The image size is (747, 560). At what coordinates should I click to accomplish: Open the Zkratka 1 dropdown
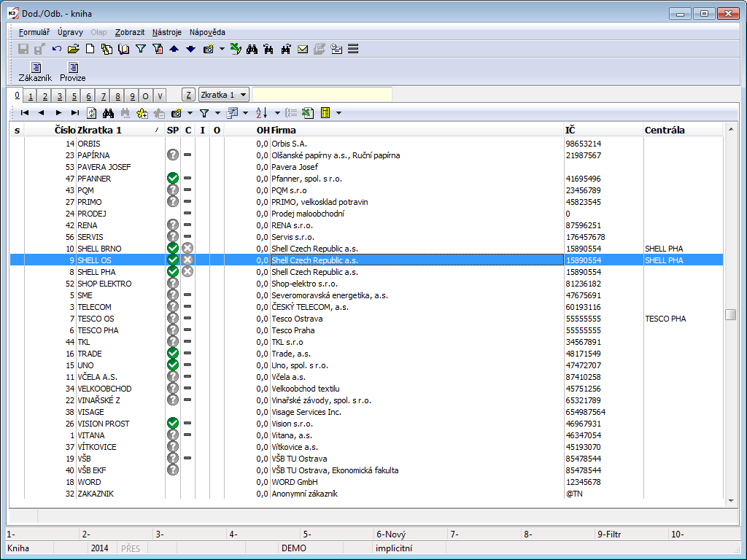[x=224, y=95]
